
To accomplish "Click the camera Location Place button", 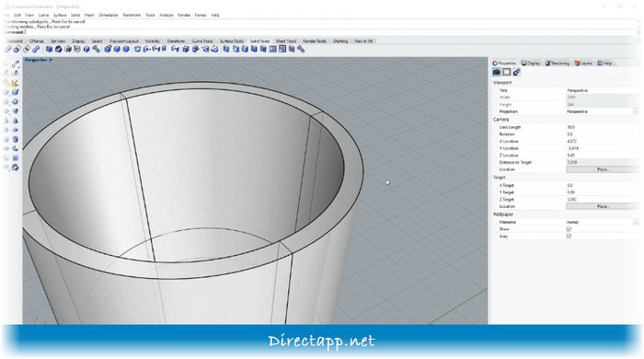I will tap(603, 169).
